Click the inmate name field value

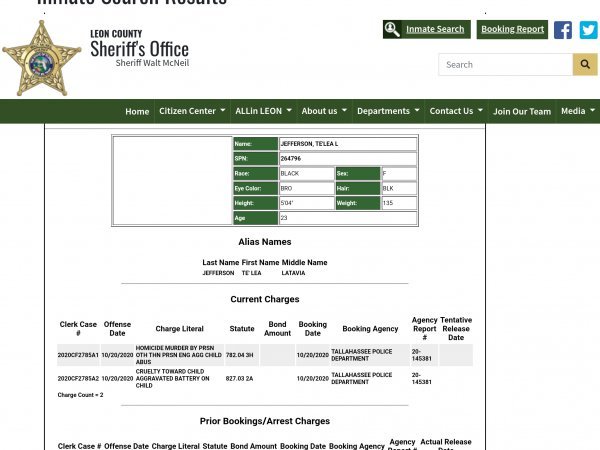pyautogui.click(x=346, y=144)
